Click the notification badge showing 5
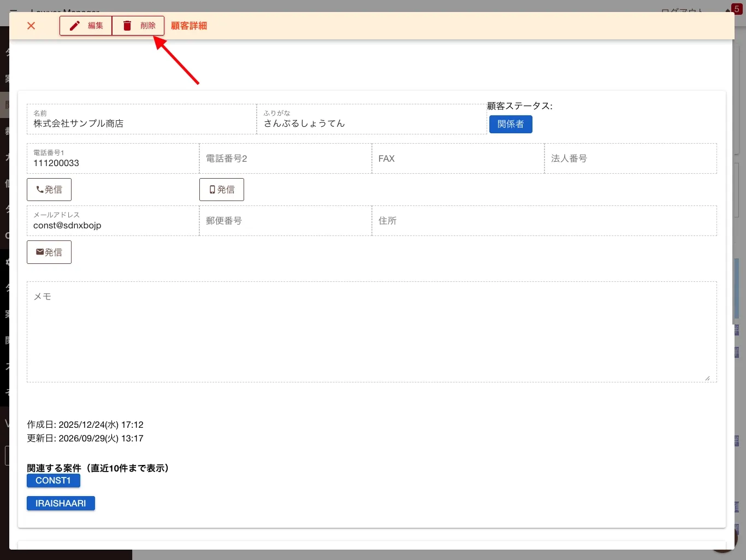746x560 pixels. pos(737,9)
